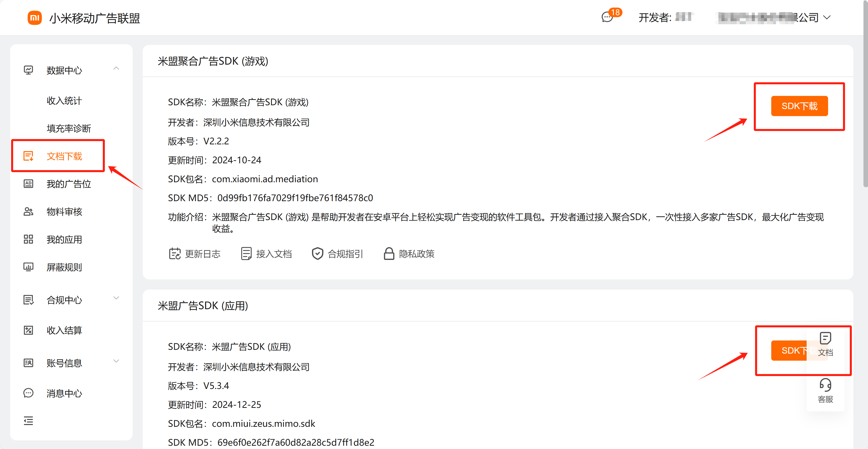Viewport: 868px width, 449px height.
Task: Collapse the 数据中心 menu chevron
Action: click(x=116, y=69)
